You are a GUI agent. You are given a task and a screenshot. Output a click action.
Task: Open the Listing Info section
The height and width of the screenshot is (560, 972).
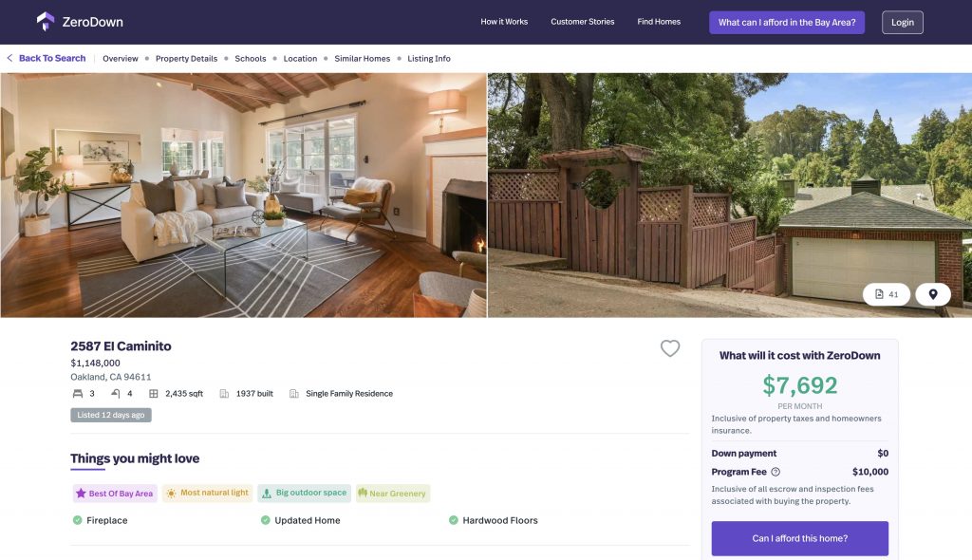tap(429, 59)
